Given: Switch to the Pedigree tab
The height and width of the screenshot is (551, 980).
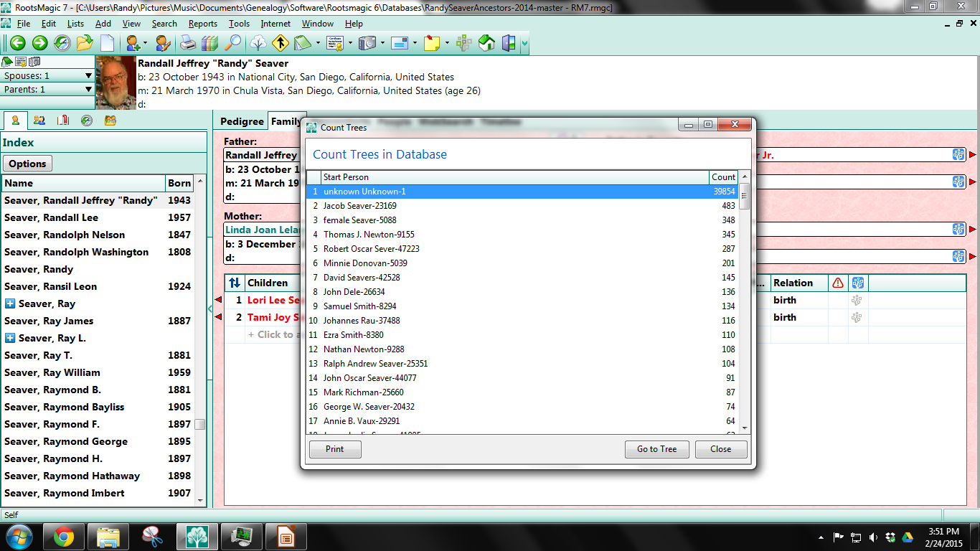Looking at the screenshot, I should tap(242, 121).
